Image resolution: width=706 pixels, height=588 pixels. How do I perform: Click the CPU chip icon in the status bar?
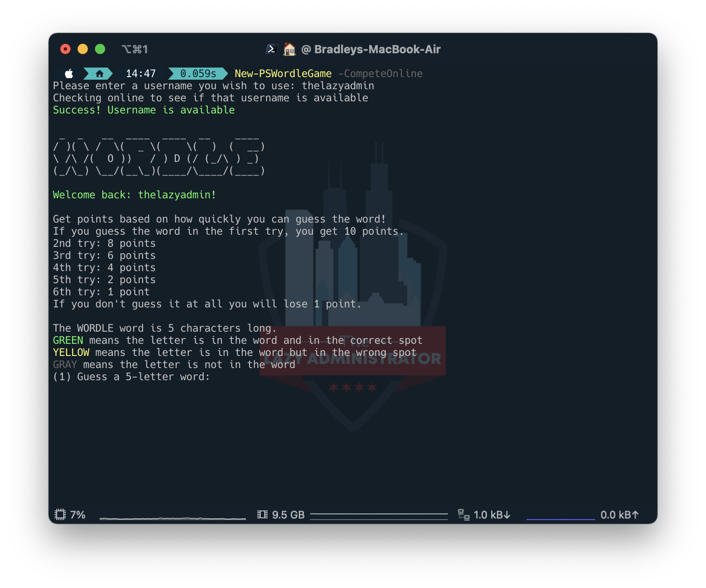[x=60, y=514]
